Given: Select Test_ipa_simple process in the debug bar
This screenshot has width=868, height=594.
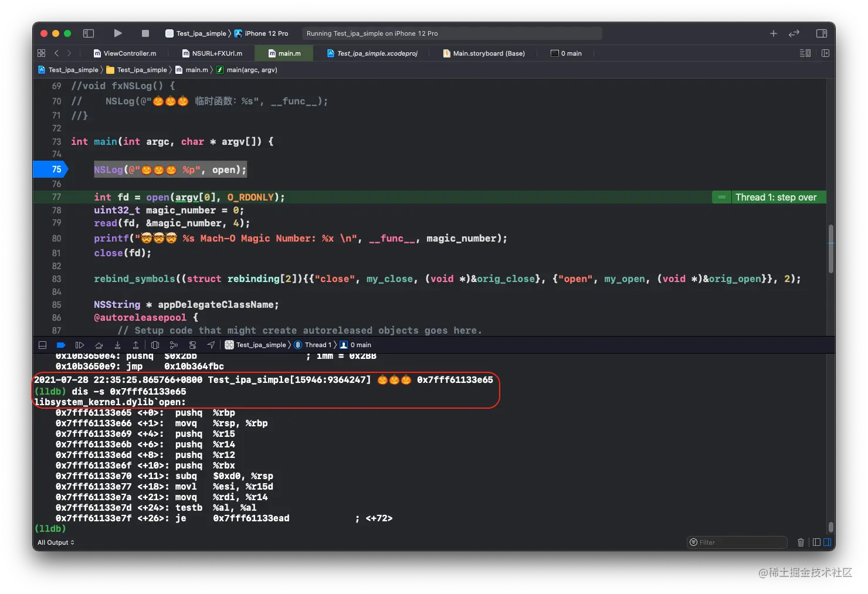Looking at the screenshot, I should (x=256, y=345).
